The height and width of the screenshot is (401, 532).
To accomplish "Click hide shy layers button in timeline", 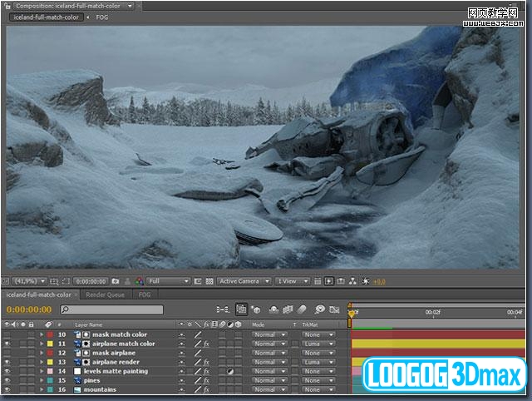I will pyautogui.click(x=273, y=309).
